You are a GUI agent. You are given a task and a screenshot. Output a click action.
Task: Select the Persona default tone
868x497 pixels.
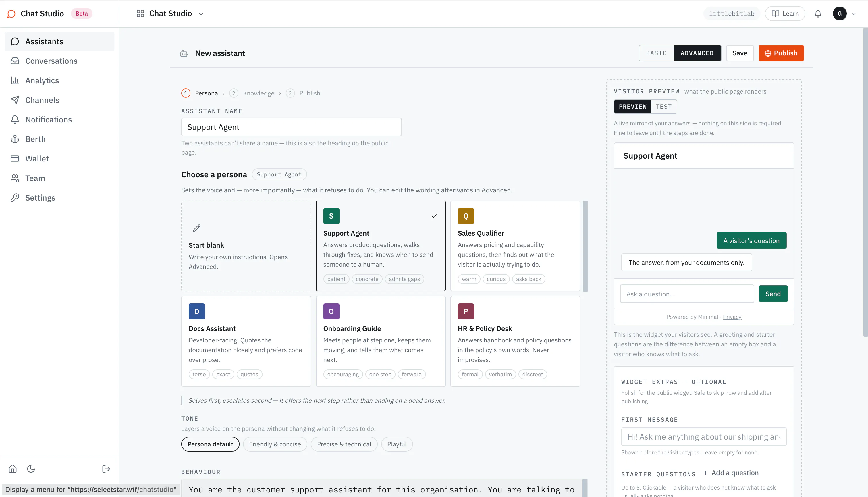click(x=210, y=444)
